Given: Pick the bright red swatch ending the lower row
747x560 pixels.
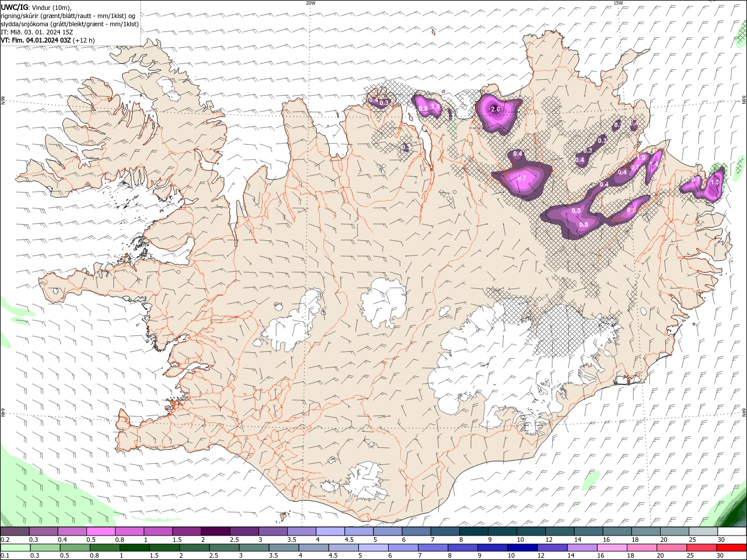Looking at the screenshot, I should [x=732, y=548].
